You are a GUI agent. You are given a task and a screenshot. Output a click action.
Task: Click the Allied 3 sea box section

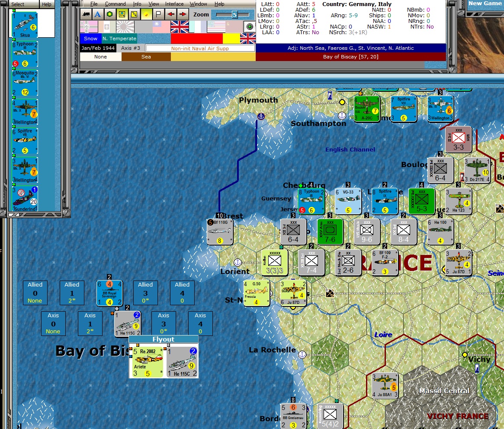coord(145,293)
